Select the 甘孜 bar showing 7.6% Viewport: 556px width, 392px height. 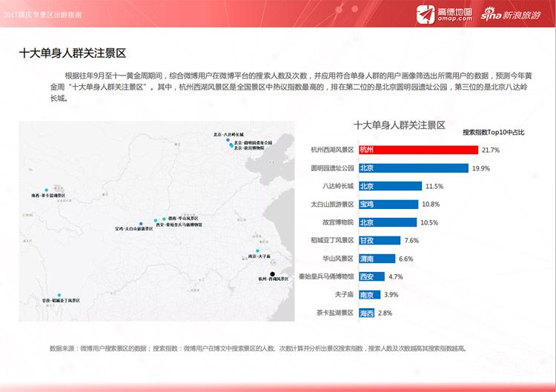click(x=379, y=240)
